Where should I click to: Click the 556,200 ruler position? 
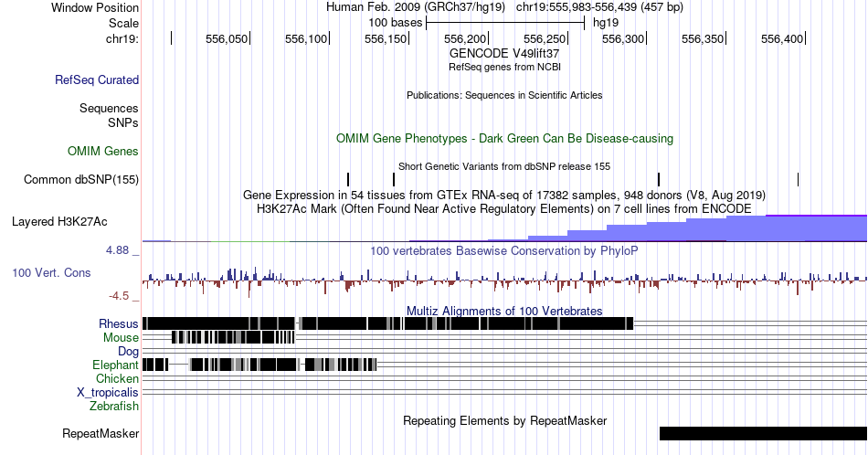(x=465, y=38)
